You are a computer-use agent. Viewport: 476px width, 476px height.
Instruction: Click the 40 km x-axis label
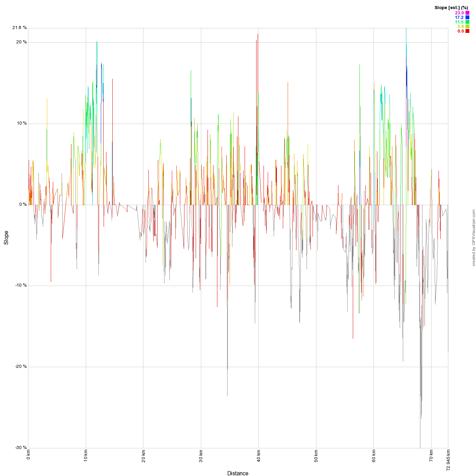pyautogui.click(x=259, y=456)
